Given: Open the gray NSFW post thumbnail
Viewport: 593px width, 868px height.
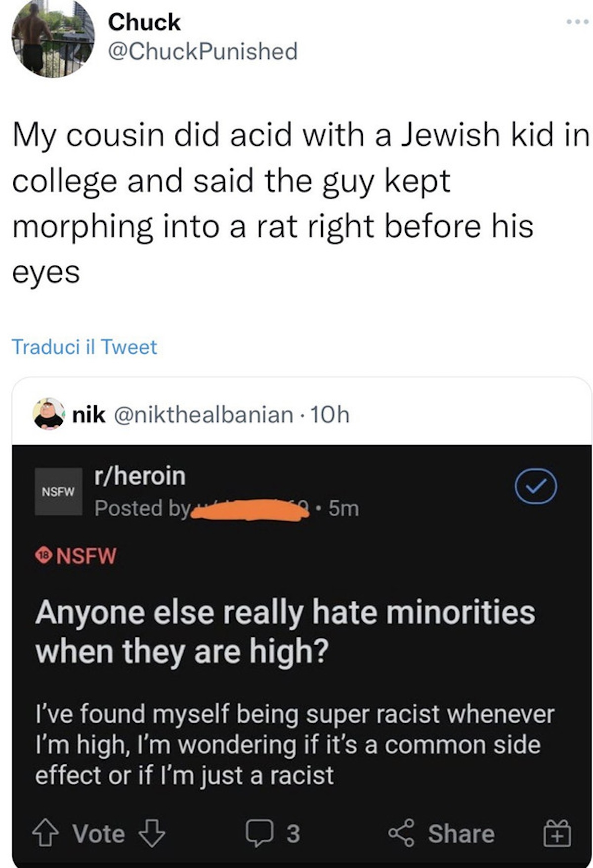Looking at the screenshot, I should pos(58,492).
